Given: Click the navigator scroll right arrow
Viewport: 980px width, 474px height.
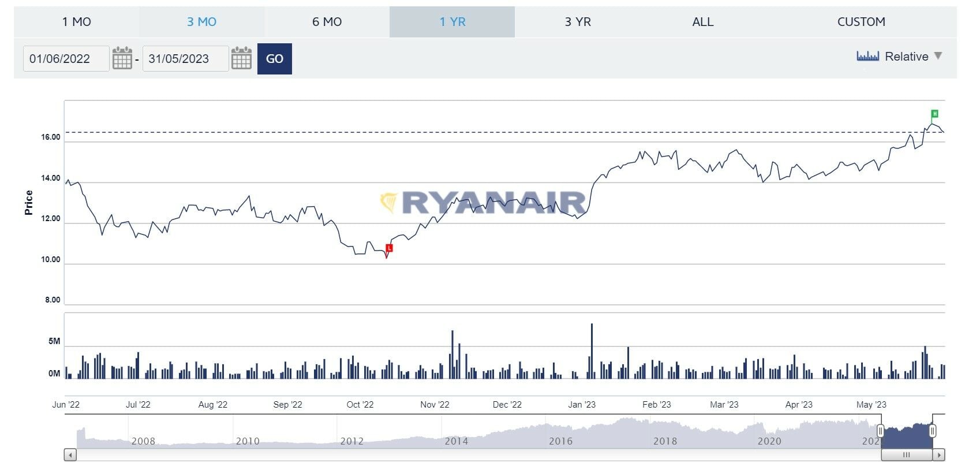Looking at the screenshot, I should tap(939, 455).
